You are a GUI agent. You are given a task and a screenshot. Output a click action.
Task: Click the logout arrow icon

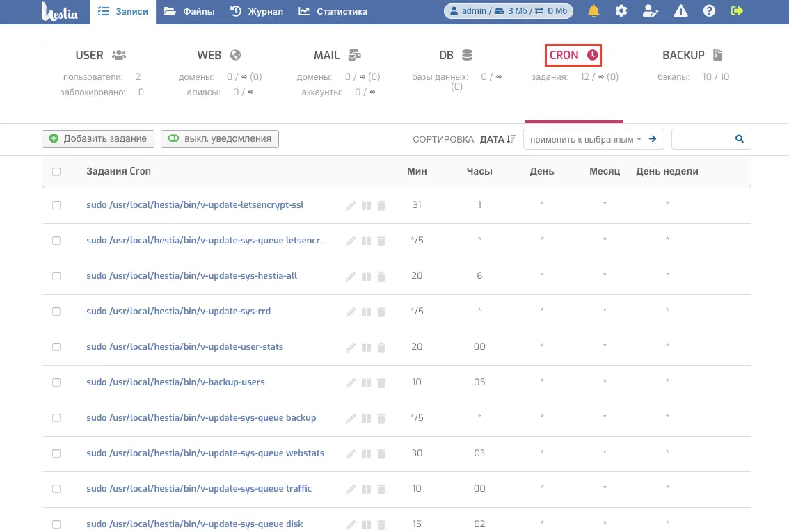tap(737, 11)
